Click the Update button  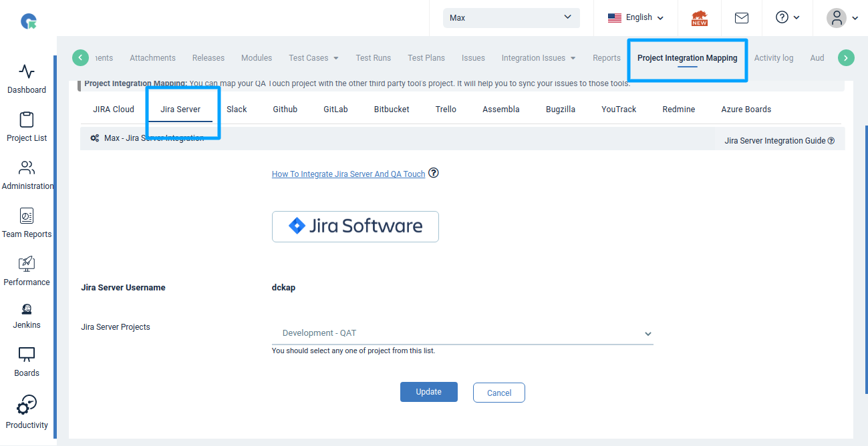pos(428,392)
